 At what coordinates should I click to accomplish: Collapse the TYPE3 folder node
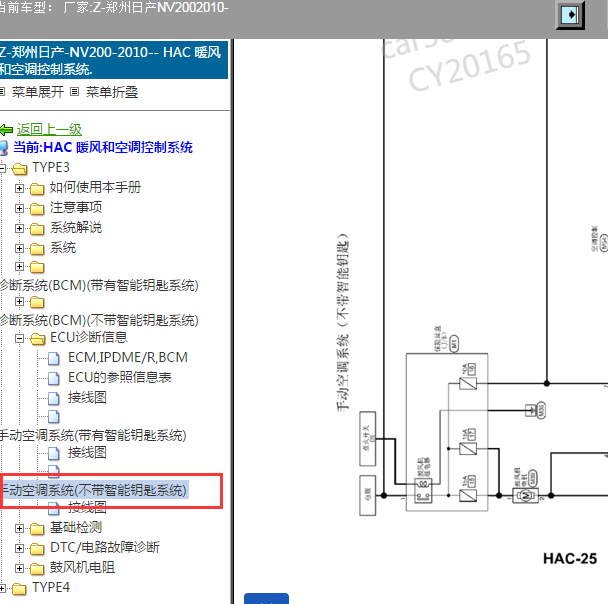click(3, 168)
